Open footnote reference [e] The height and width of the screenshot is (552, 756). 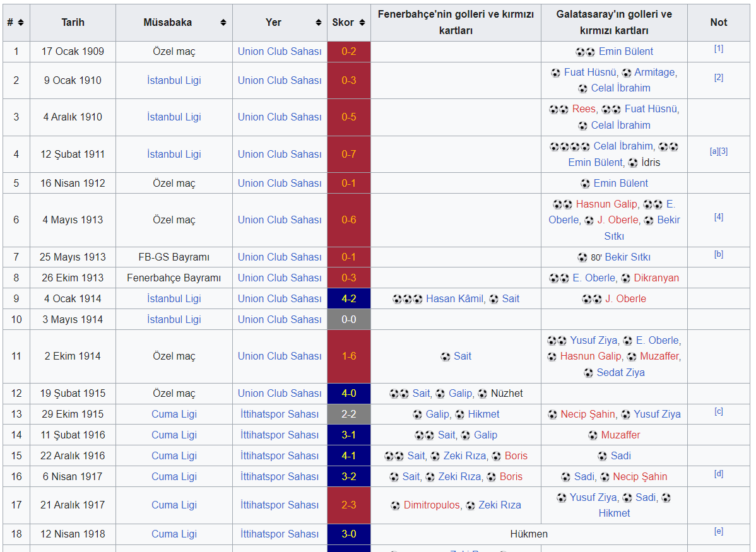click(718, 531)
